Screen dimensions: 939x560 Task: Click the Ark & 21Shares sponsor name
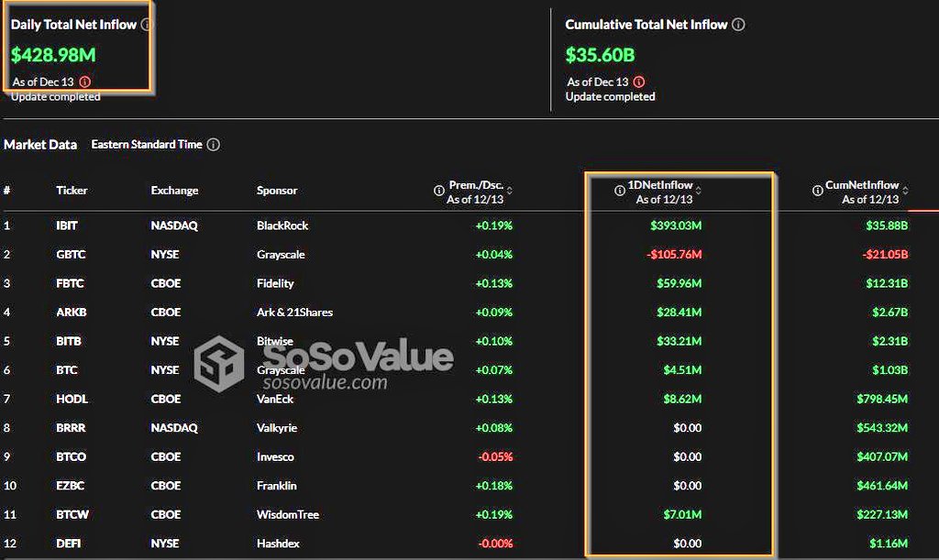[294, 313]
